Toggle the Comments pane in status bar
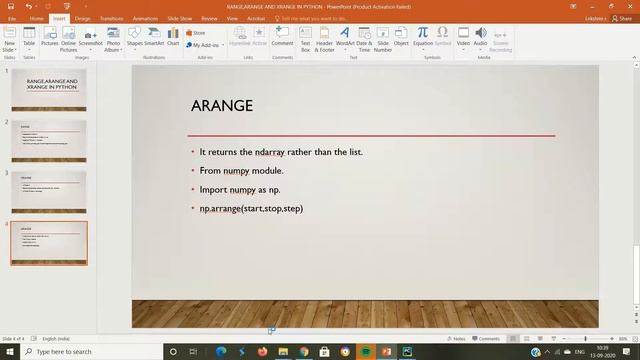Screen dimensions: 640x360 click(x=486, y=339)
